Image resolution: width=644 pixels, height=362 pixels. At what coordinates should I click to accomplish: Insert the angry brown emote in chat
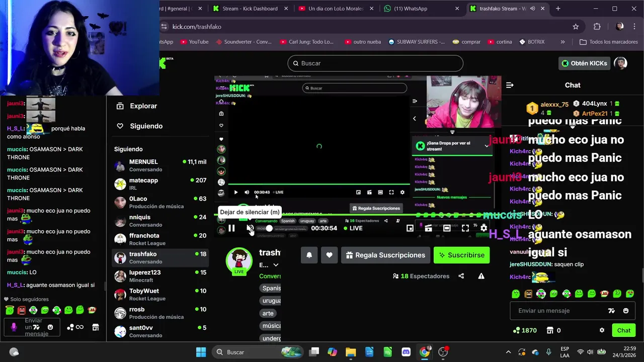click(x=528, y=294)
